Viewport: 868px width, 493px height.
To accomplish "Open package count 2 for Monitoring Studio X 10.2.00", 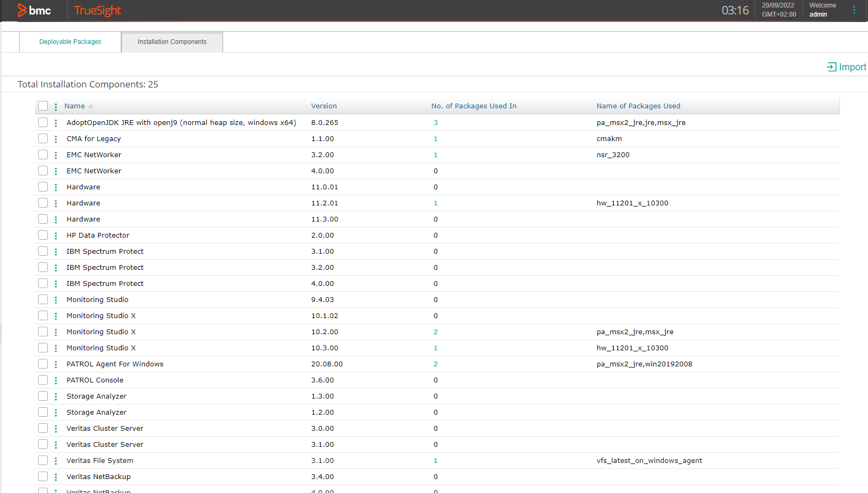I will coord(436,332).
